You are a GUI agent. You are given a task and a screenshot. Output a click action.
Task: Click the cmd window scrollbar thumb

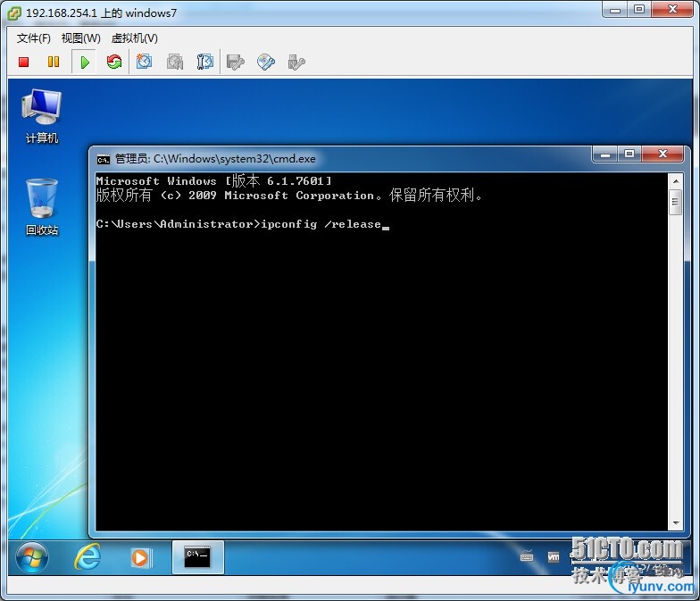pos(675,202)
